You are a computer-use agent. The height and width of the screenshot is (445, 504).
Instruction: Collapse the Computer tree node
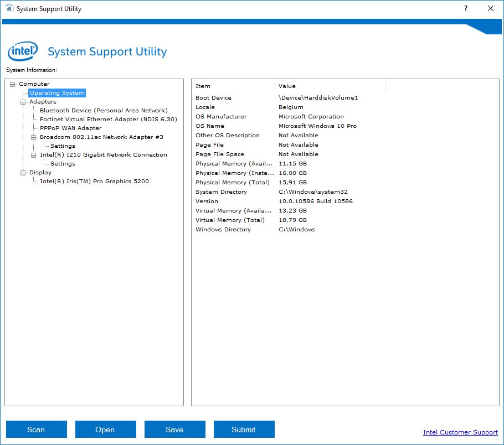[x=13, y=84]
